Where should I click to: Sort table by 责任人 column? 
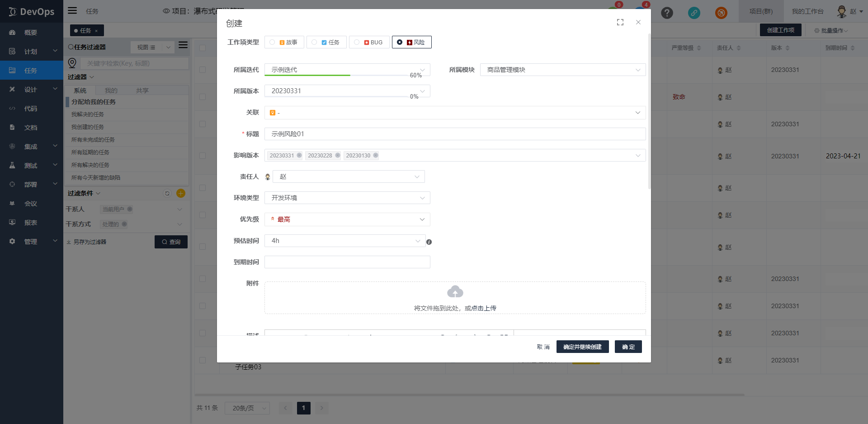pyautogui.click(x=739, y=48)
